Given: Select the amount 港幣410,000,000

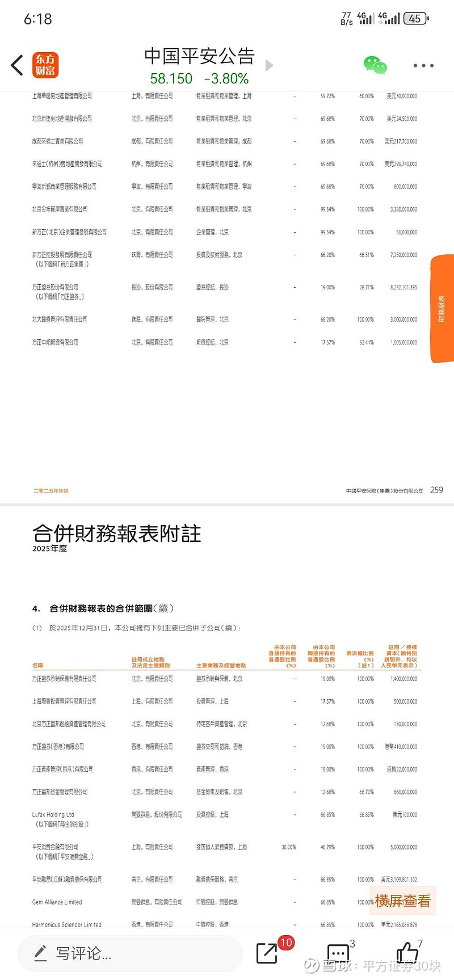Looking at the screenshot, I should pyautogui.click(x=401, y=747).
